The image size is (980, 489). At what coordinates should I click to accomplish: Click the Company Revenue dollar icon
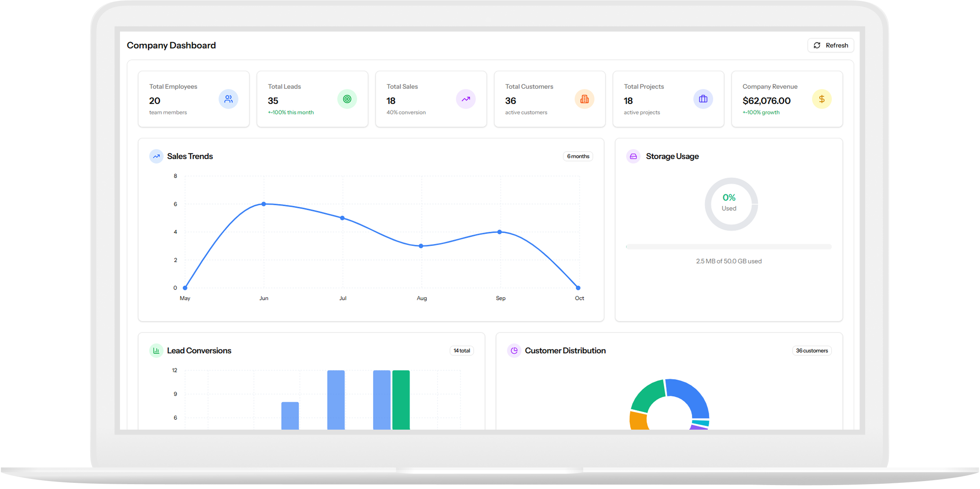pos(822,99)
